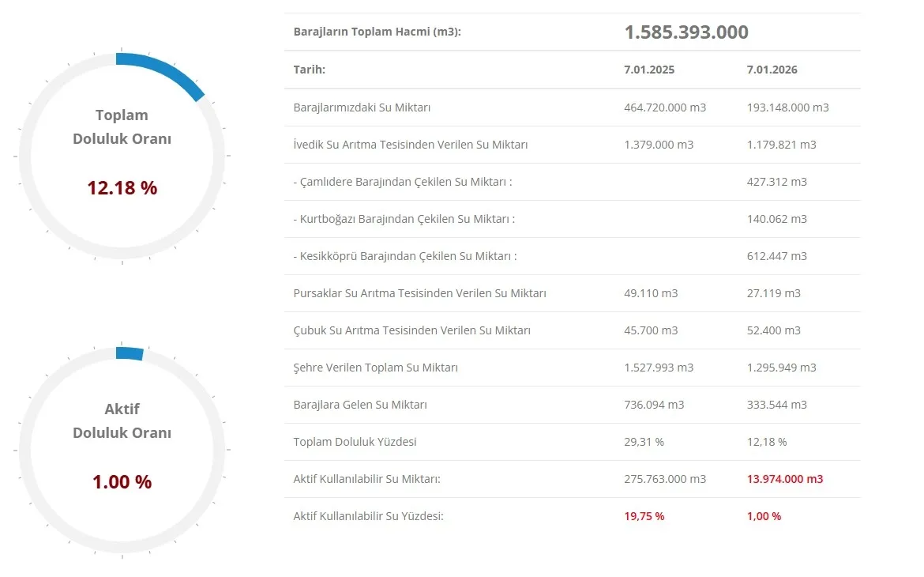The image size is (924, 577).
Task: Click the red 13.974.000 m3 value
Action: (784, 479)
